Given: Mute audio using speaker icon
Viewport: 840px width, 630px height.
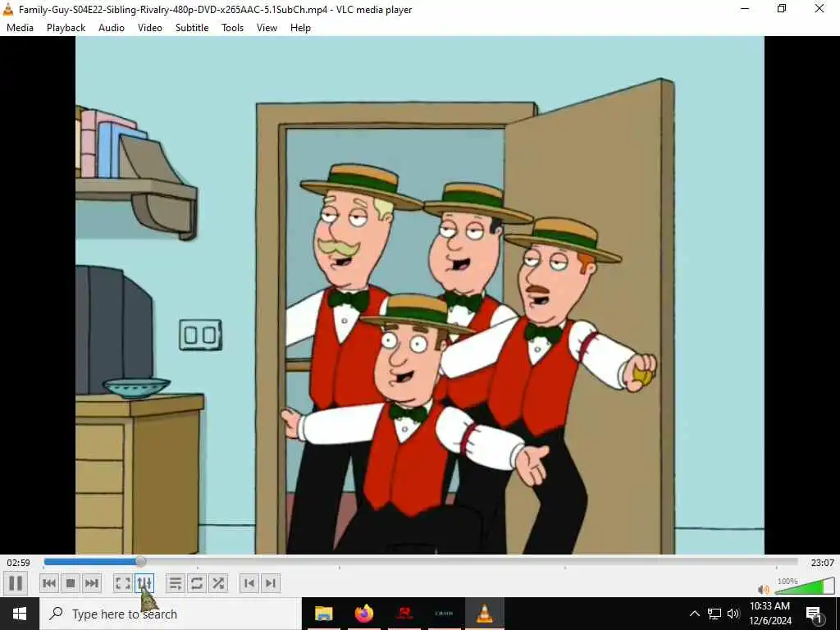Looking at the screenshot, I should [x=764, y=589].
